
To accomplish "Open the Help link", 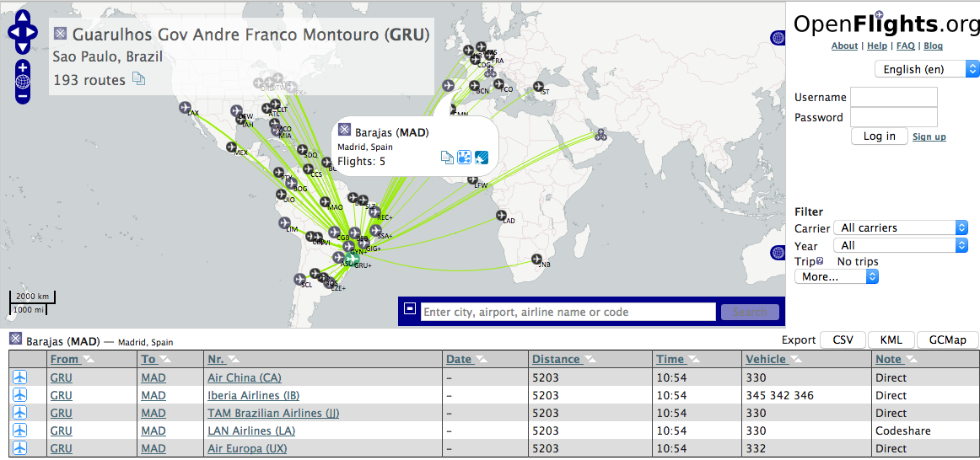I will click(x=877, y=46).
